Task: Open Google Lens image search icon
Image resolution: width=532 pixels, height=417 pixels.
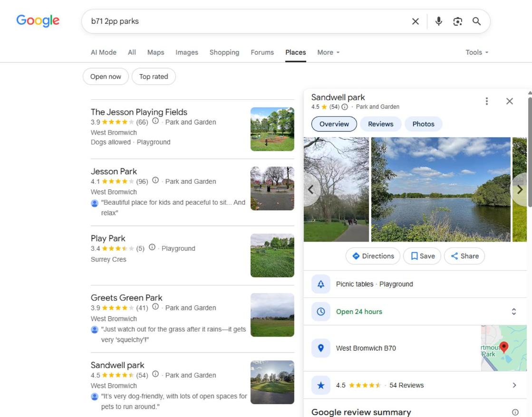Action: [457, 21]
